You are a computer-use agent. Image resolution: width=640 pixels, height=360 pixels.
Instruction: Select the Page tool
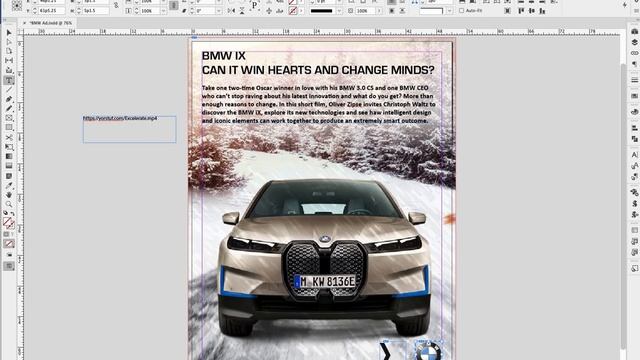(x=9, y=51)
